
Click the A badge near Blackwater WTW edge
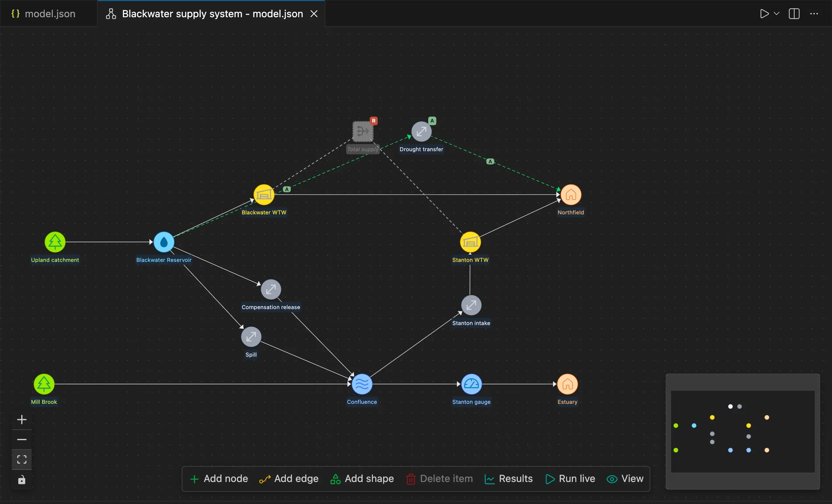tap(287, 189)
